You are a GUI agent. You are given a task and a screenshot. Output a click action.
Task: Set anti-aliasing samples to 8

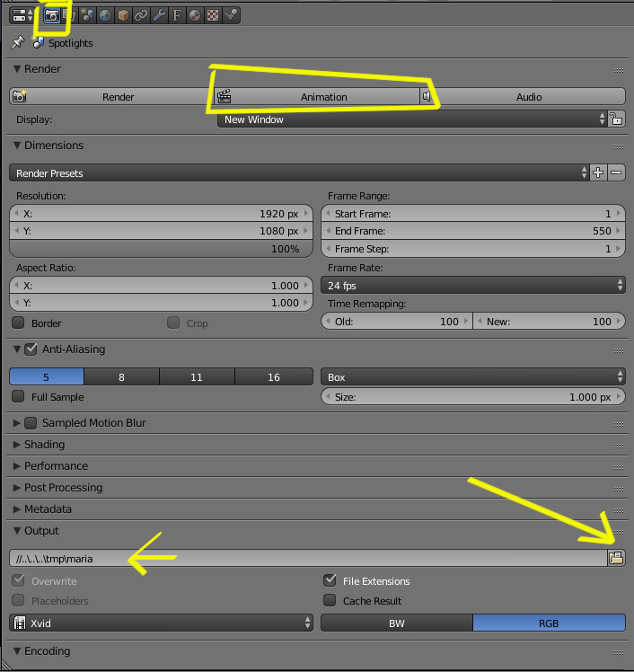click(121, 376)
